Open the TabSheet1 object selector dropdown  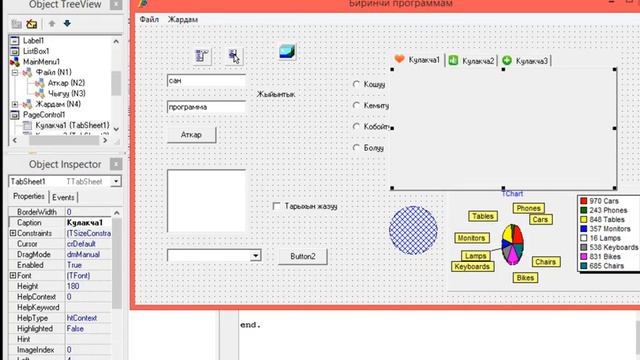point(116,181)
